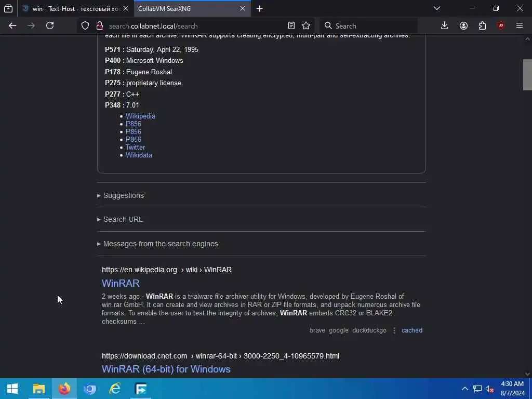Open the Wikidata link in infobox
532x399 pixels.
pos(139,155)
